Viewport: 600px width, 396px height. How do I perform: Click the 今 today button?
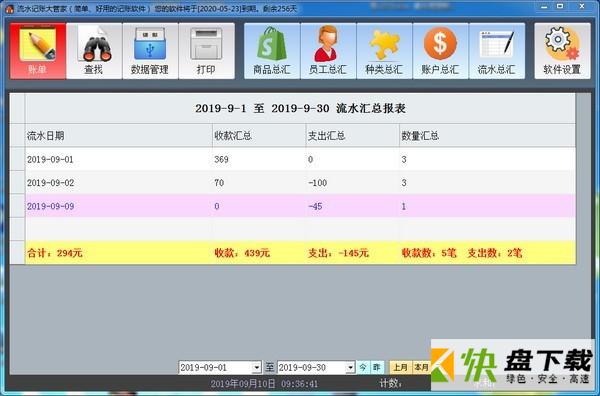(x=363, y=367)
